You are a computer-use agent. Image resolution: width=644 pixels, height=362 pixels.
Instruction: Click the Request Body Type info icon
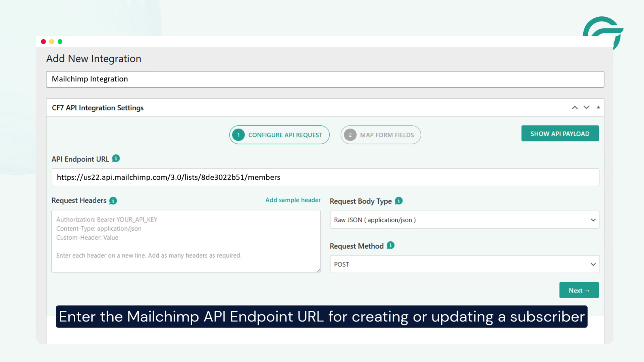pos(398,201)
